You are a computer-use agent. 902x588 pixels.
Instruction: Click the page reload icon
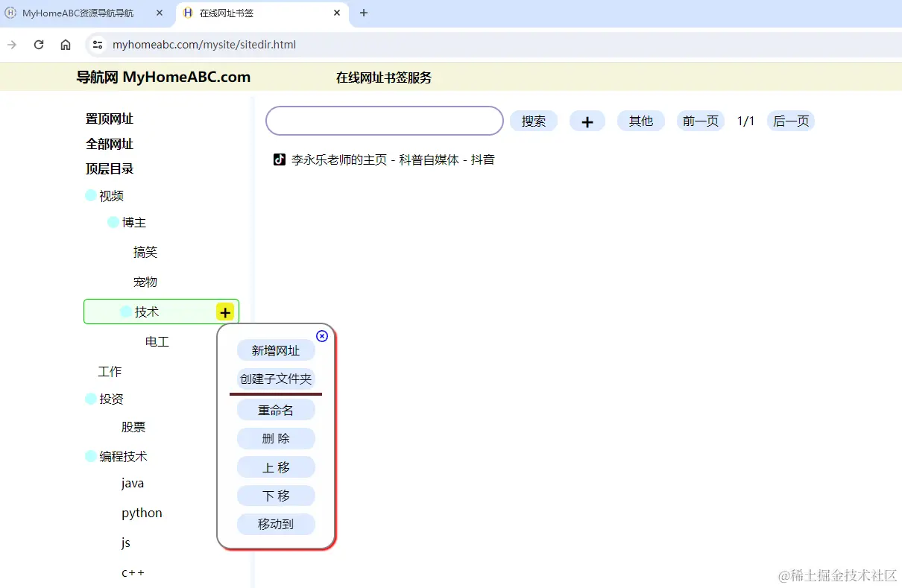pos(38,45)
